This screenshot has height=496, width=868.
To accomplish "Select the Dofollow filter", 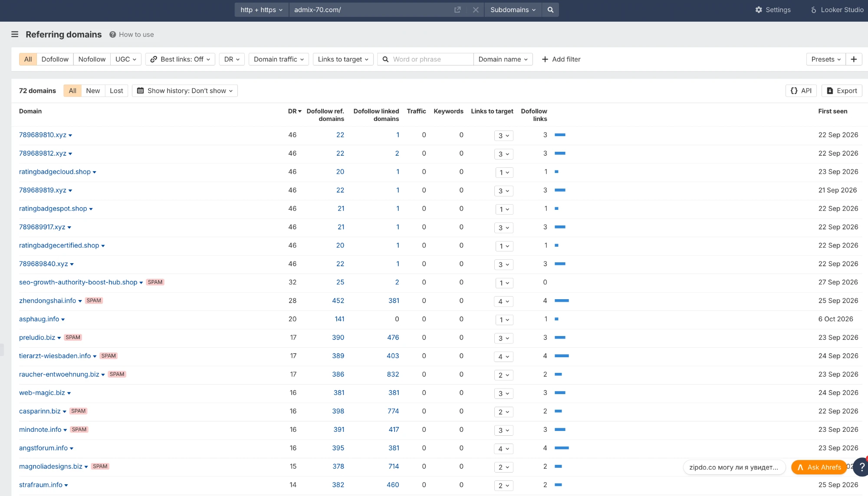I will (x=55, y=59).
